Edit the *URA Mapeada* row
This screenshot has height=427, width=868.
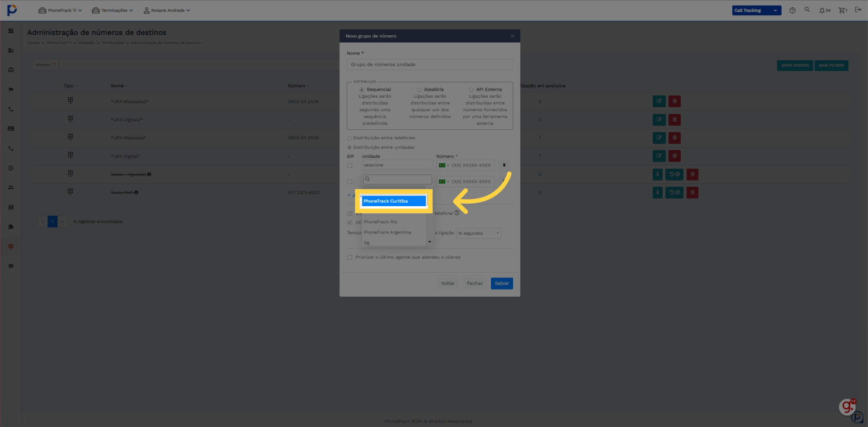pos(659,138)
